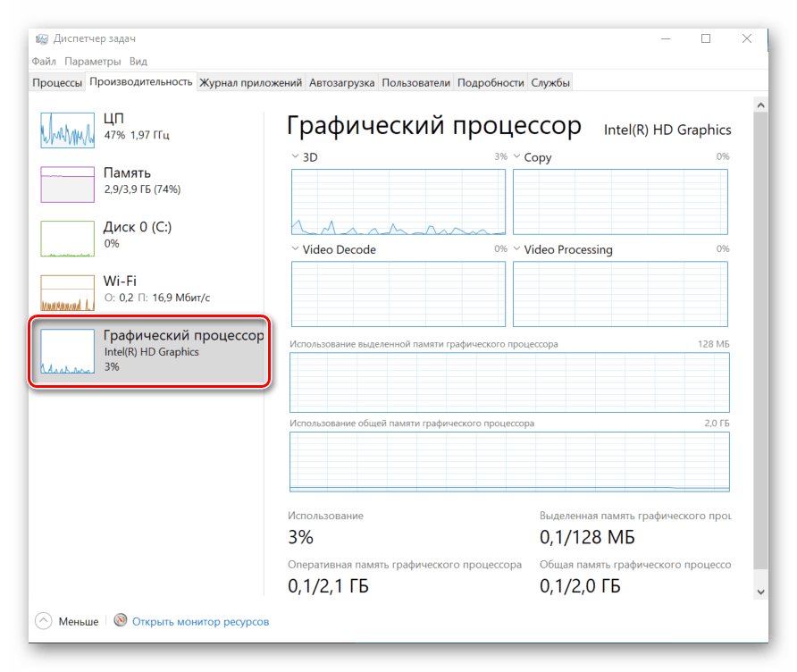Click the 2,0 ГБ graph maximum label

click(x=717, y=423)
